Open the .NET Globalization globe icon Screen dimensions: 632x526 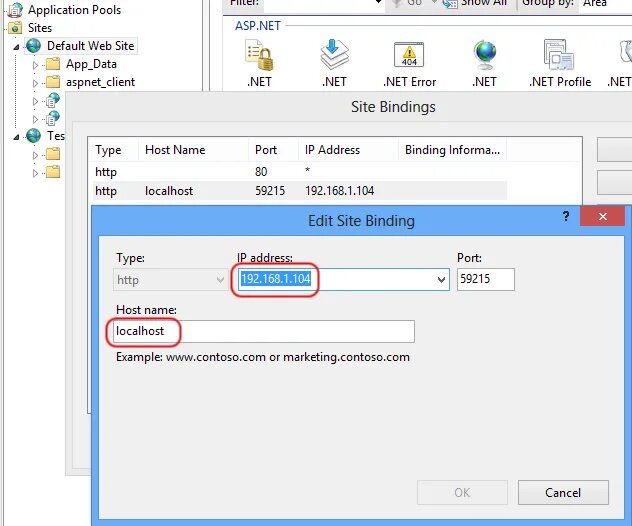point(484,55)
